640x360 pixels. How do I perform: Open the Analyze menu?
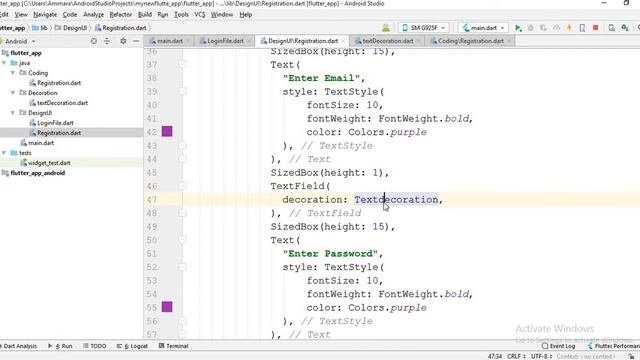[93, 15]
